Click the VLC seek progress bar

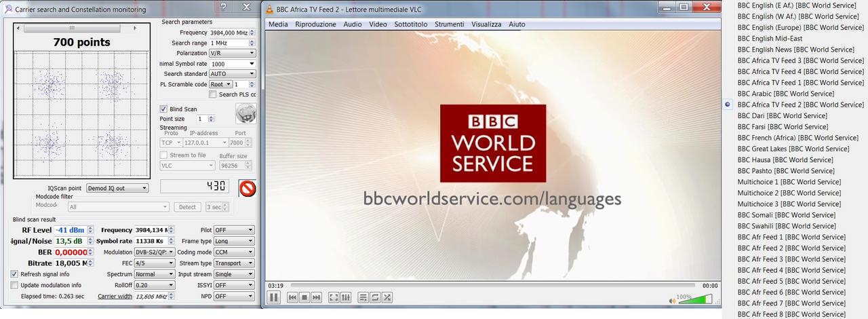(x=492, y=286)
